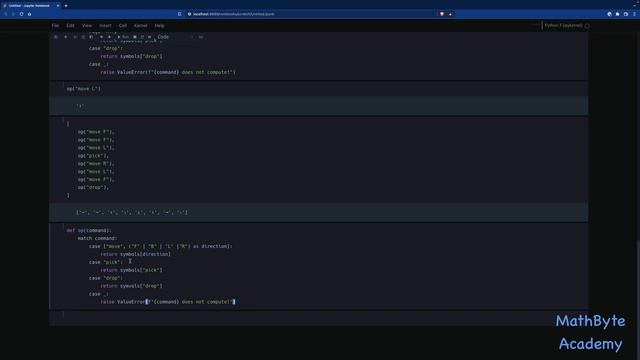Viewport: 640px width, 360px height.
Task: Open the File menu
Action: click(x=55, y=25)
